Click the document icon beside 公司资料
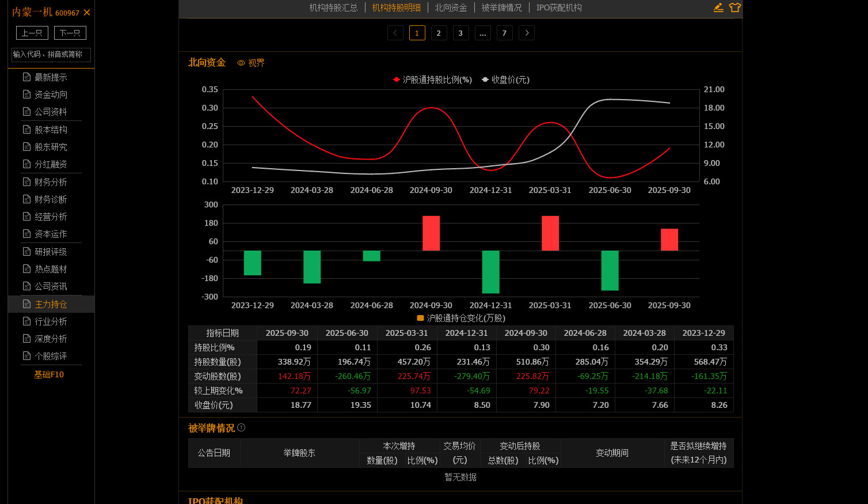This screenshot has height=504, width=868. click(26, 111)
